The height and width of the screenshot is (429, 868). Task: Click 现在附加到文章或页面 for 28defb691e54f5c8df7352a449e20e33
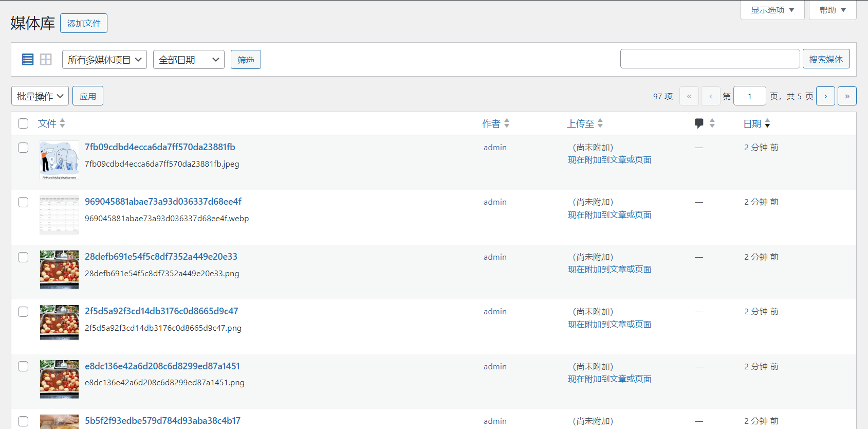tap(610, 270)
